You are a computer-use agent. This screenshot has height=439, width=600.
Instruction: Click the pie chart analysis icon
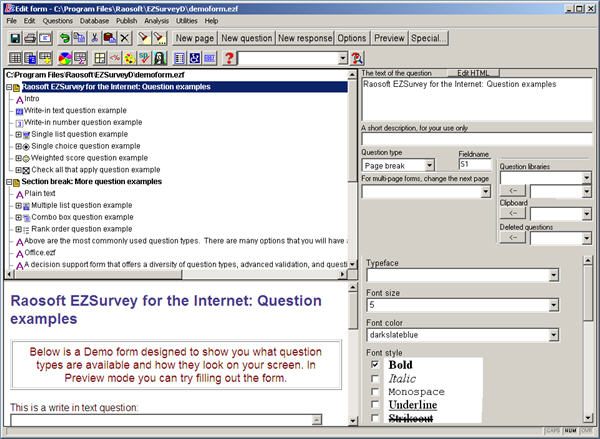(65, 58)
